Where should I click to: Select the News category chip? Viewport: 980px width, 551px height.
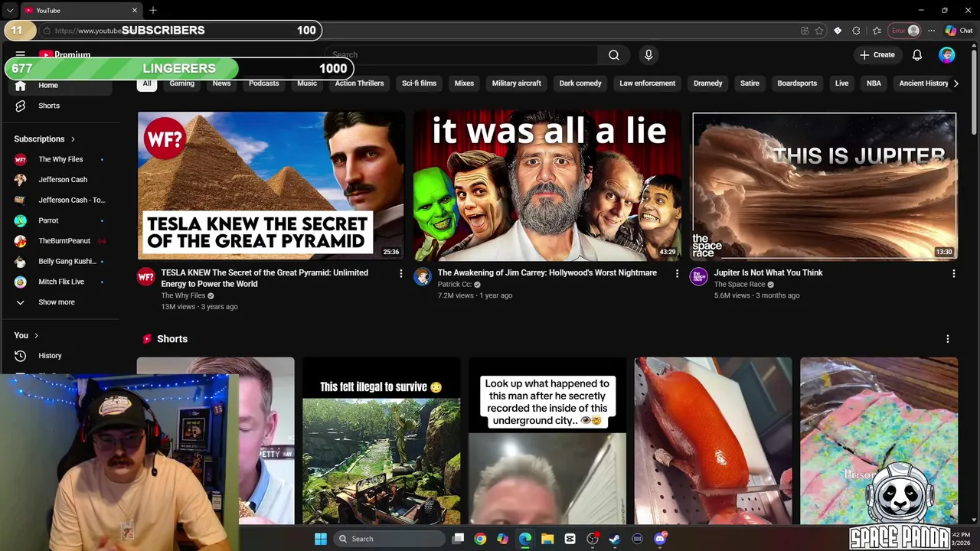tap(221, 83)
